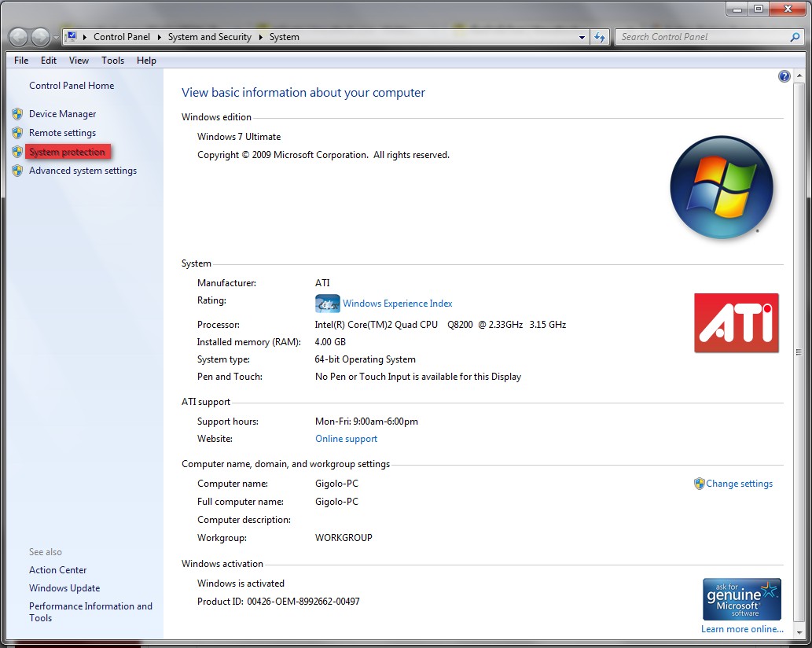Viewport: 812px width, 648px height.
Task: Click the 64-bit Operating System value
Action: (365, 359)
